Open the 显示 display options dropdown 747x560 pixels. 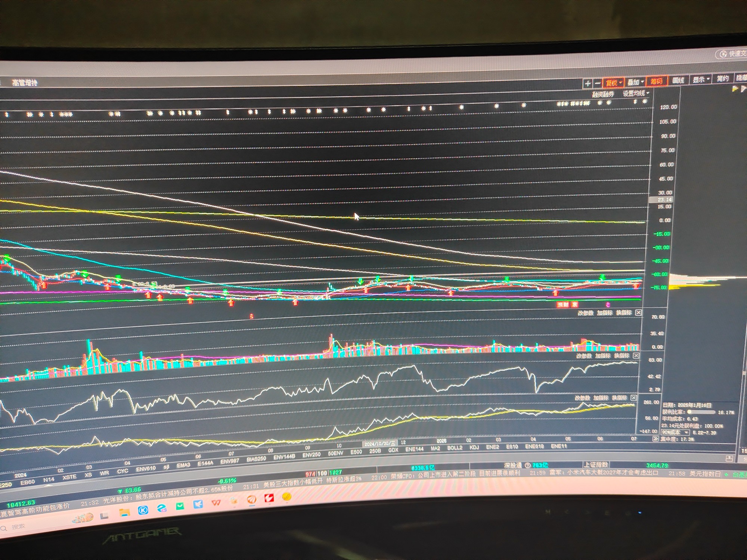click(x=701, y=80)
